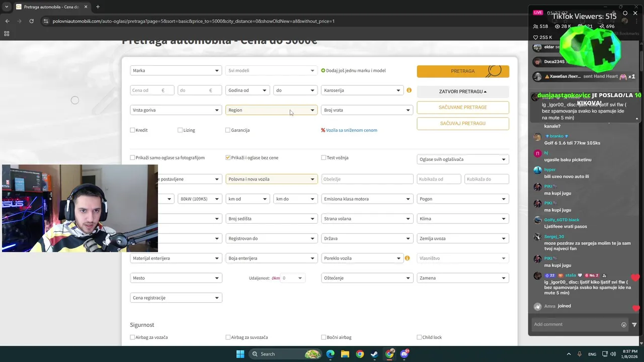Expand the Region dropdown
This screenshot has height=362, width=644.
[271, 110]
